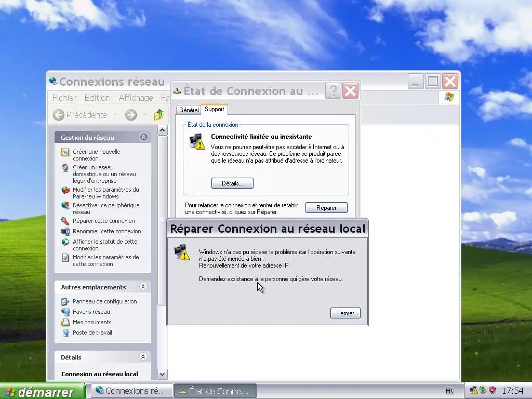Click the home network setup icon
Image resolution: width=532 pixels, height=399 pixels.
65,168
